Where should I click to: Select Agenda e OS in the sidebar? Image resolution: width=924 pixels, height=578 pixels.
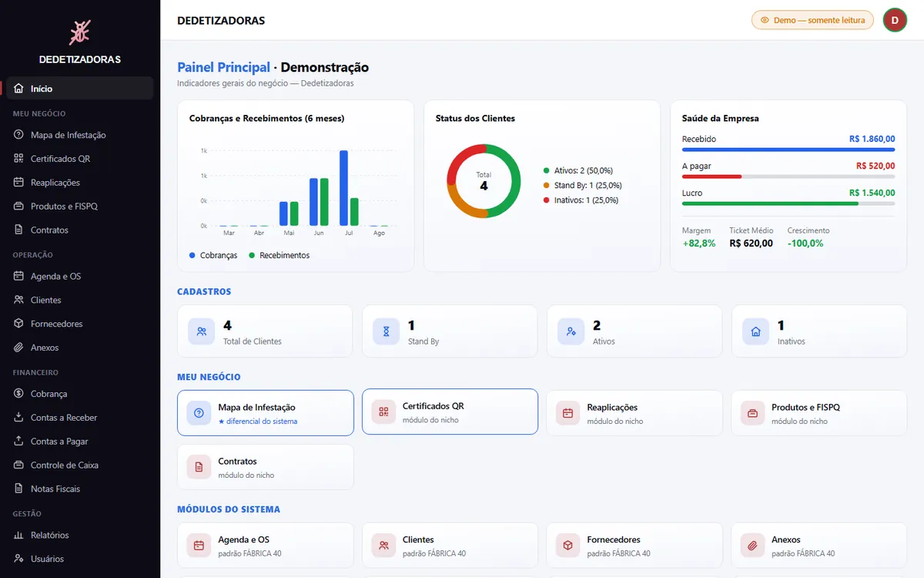(80, 277)
